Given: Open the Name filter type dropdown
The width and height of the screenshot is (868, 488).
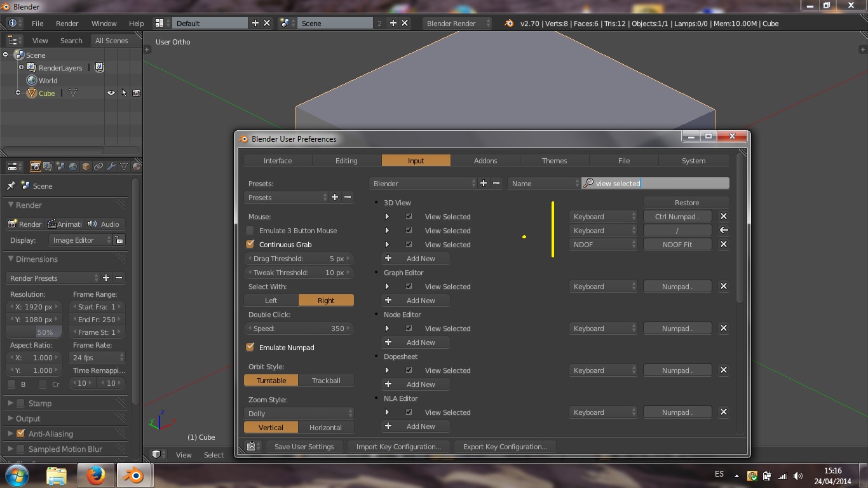Looking at the screenshot, I should point(544,183).
